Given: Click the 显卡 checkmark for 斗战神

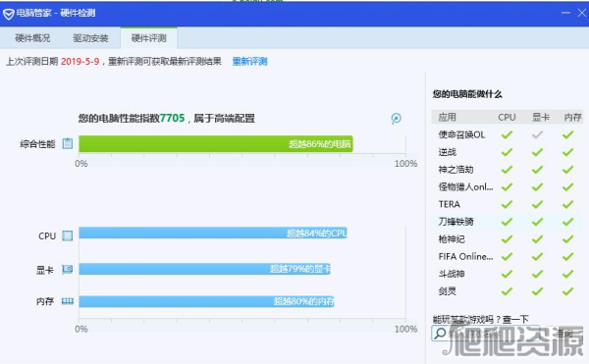Looking at the screenshot, I should click(x=538, y=274).
